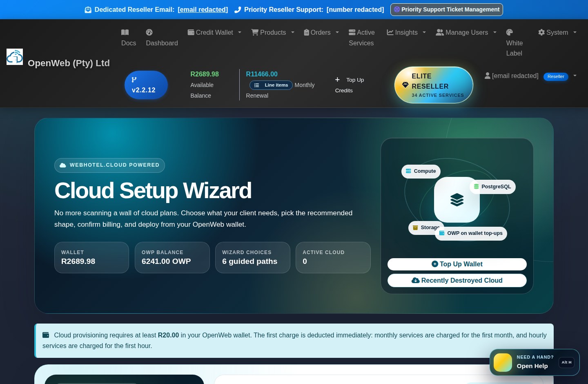The height and width of the screenshot is (384, 588).
Task: Click the OpenWeb cloud logo
Action: pyautogui.click(x=15, y=57)
